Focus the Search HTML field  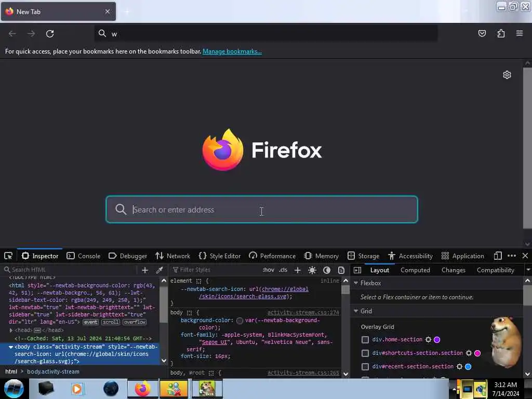(70, 270)
